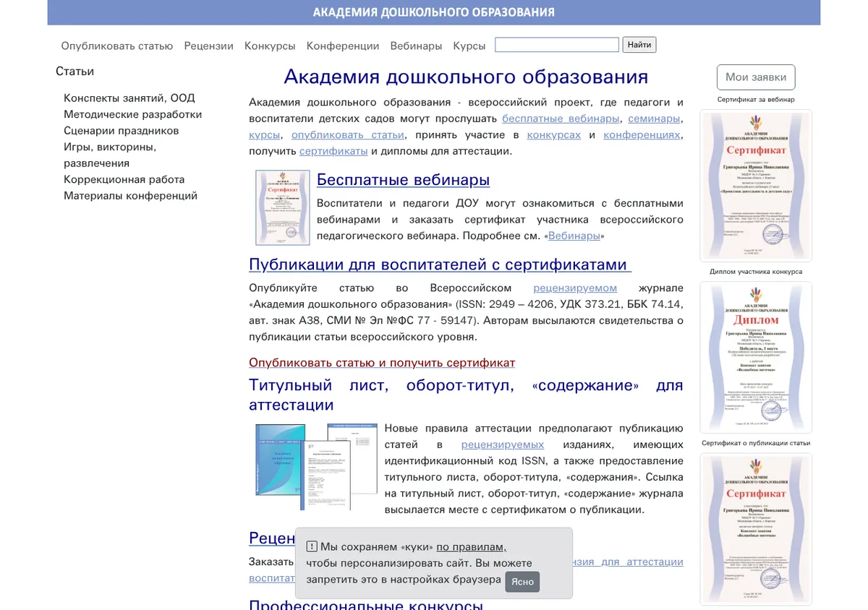Image resolution: width=868 pixels, height=610 pixels.
Task: Open Сценарии праздников in the sidebar
Action: point(121,131)
